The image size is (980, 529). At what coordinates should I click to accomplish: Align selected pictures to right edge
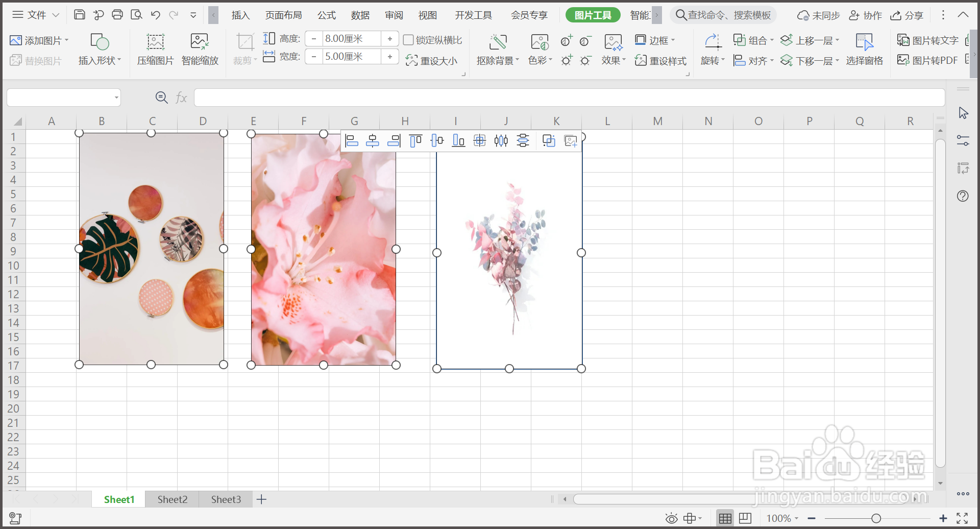click(394, 140)
